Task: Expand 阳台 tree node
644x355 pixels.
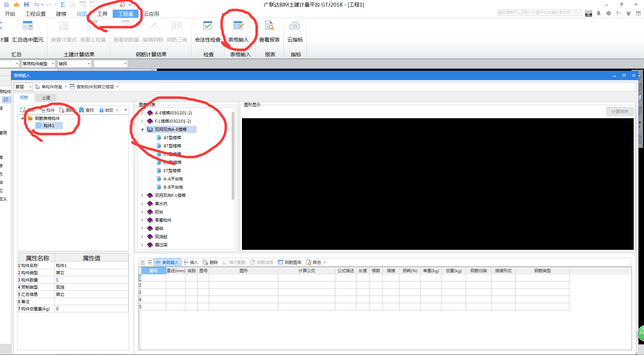Action: (x=142, y=212)
